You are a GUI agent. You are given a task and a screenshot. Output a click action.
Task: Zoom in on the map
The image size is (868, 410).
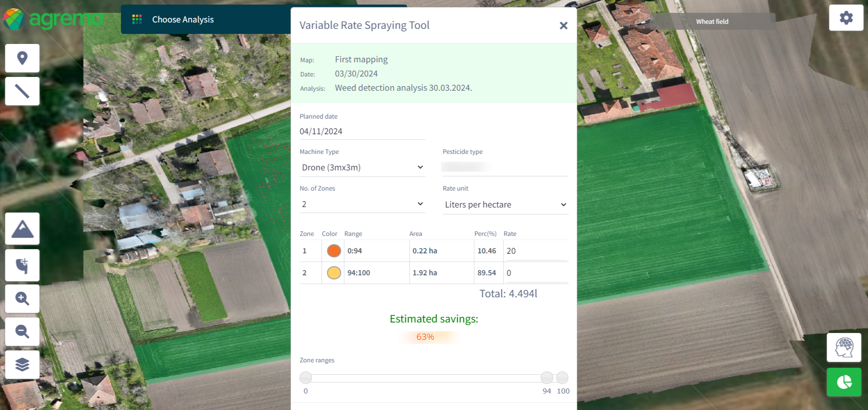[x=22, y=299]
